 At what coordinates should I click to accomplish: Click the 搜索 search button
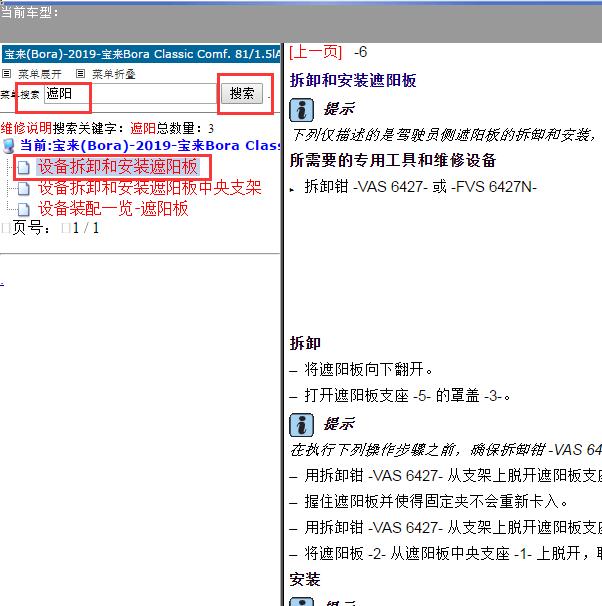pos(242,94)
